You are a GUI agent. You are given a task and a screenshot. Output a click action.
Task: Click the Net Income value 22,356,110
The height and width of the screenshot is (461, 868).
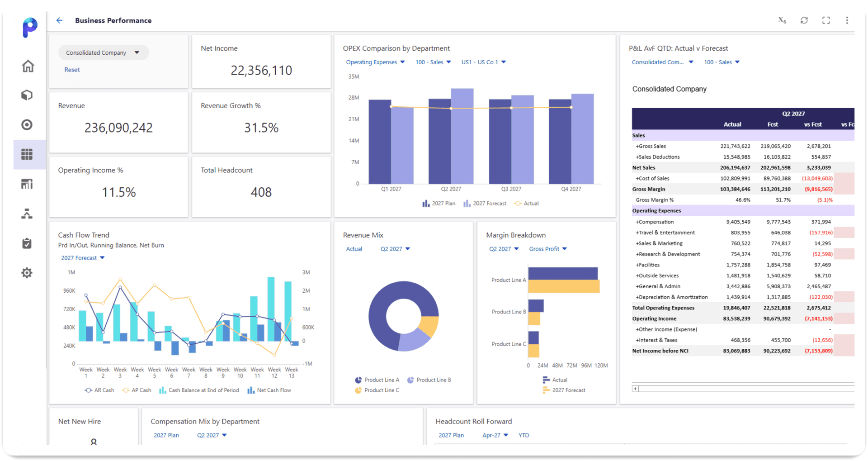click(261, 70)
